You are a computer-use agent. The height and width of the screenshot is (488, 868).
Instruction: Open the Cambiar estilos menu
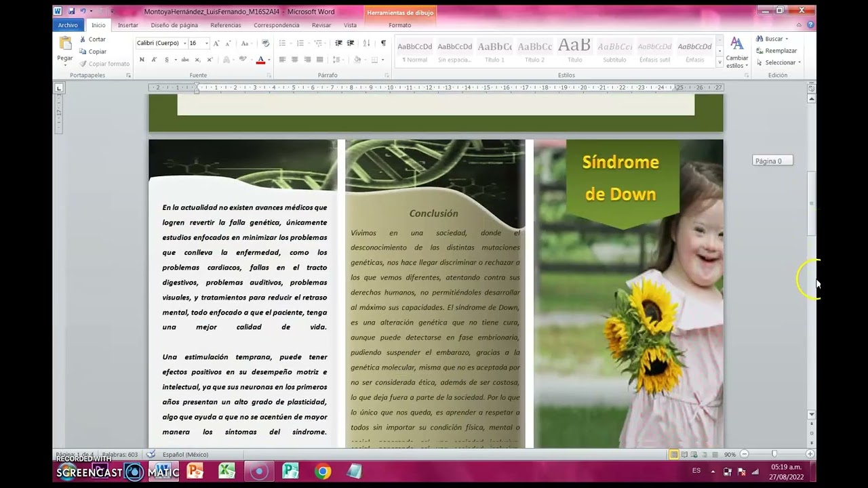coord(736,52)
